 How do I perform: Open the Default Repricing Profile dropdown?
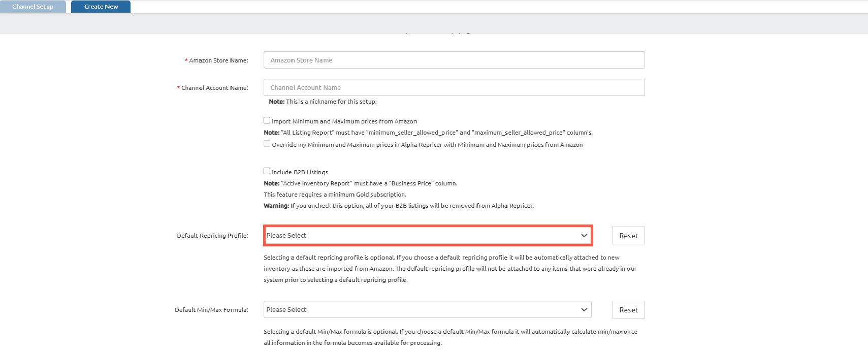422,236
